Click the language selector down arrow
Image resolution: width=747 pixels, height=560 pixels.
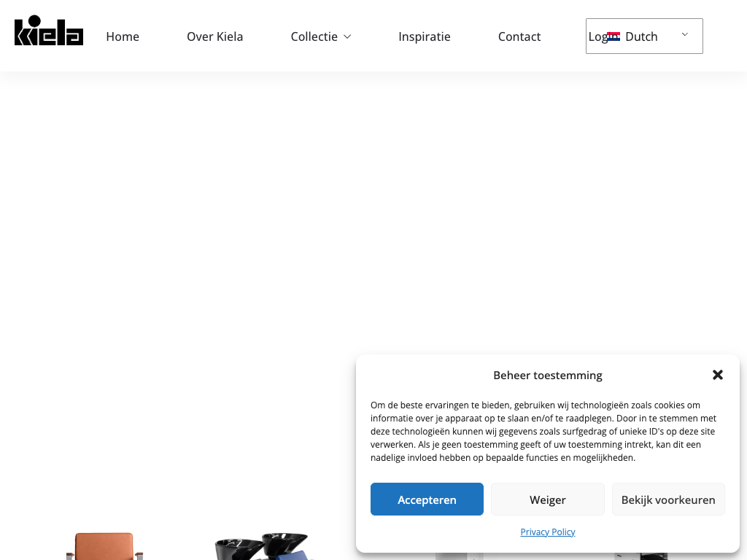(684, 34)
